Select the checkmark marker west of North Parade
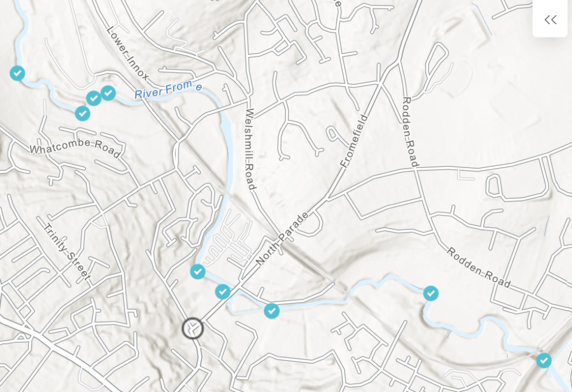This screenshot has height=392, width=572. (x=198, y=272)
